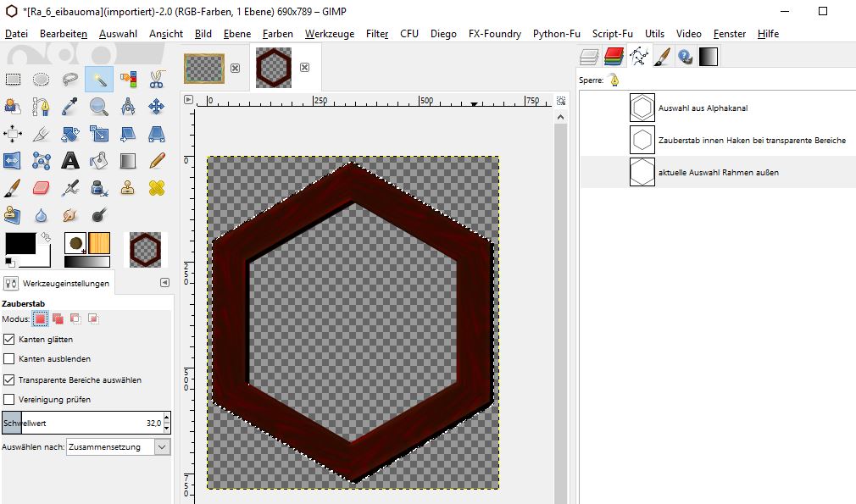Set Modus to subtract from selection
Screen dimensions: 856x504
click(75, 318)
